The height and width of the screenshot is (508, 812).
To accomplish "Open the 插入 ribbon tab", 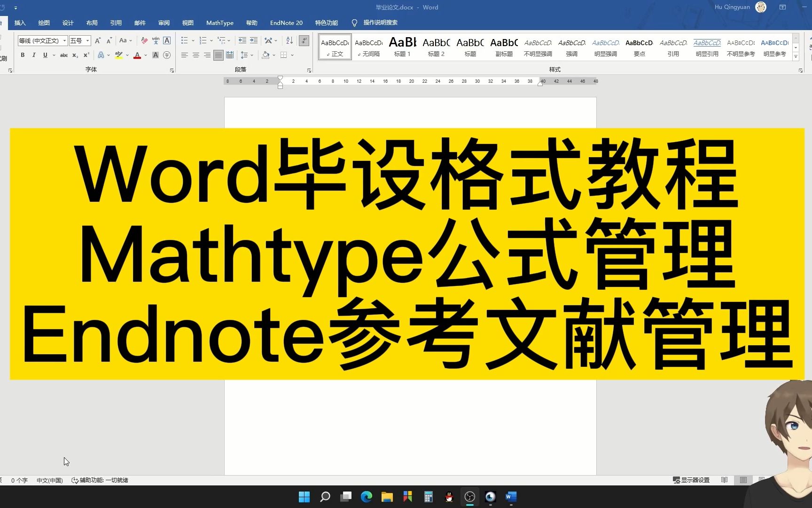I will [20, 23].
